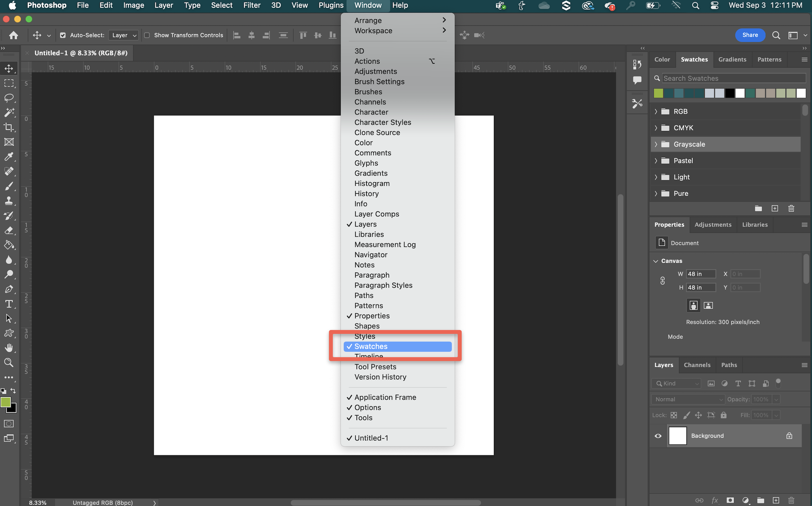The height and width of the screenshot is (506, 812).
Task: Select the Type tool
Action: [x=9, y=304]
